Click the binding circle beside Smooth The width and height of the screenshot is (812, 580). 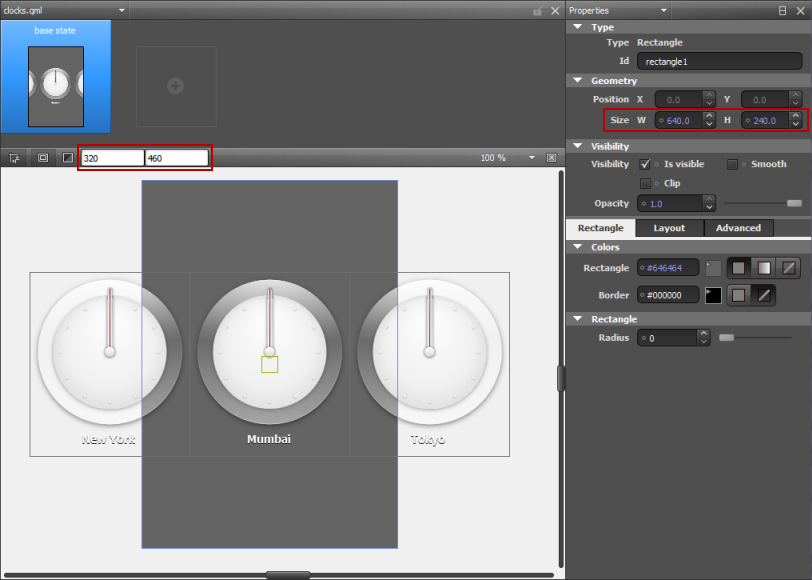[744, 164]
